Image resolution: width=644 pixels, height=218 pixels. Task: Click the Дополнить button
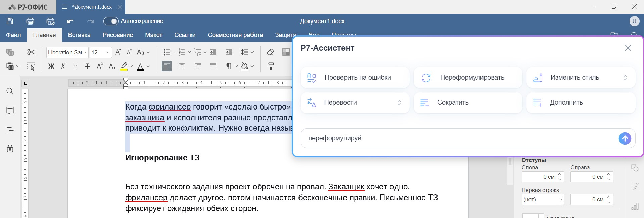(581, 102)
